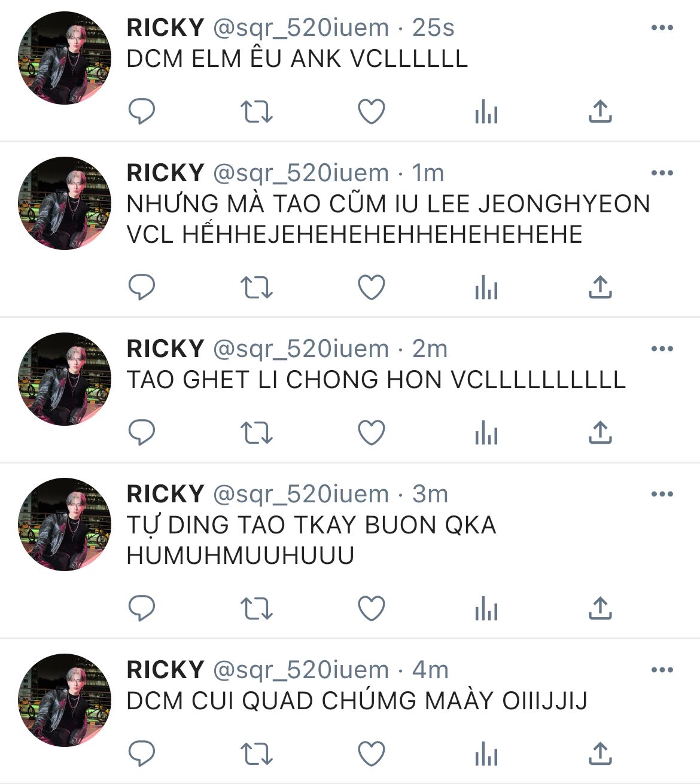The image size is (700, 784).
Task: Open the 3m timestamp of the tweet
Action: point(430,494)
